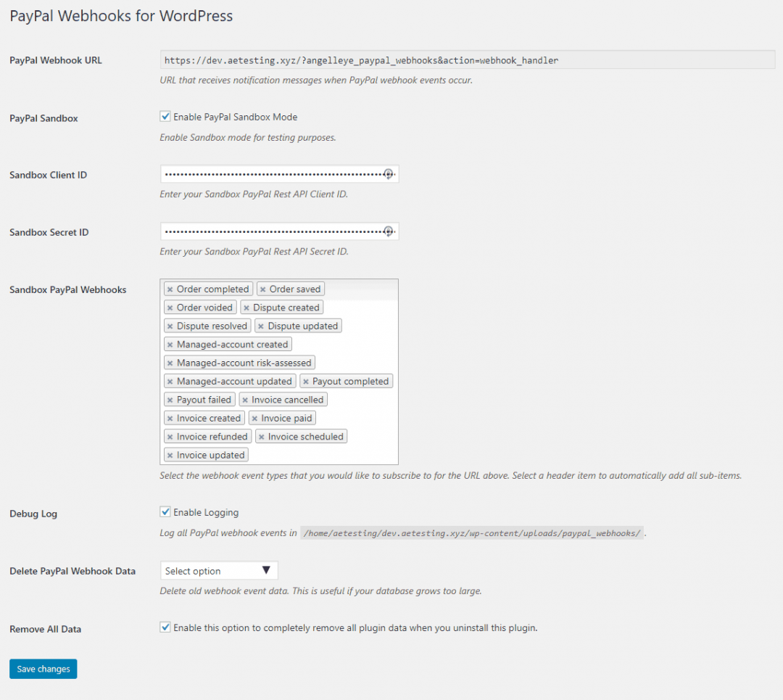Remove the Invoice refunded webhook tag

pyautogui.click(x=169, y=436)
